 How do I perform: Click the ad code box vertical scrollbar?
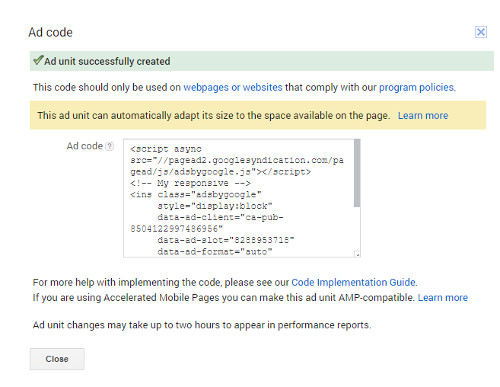point(357,173)
